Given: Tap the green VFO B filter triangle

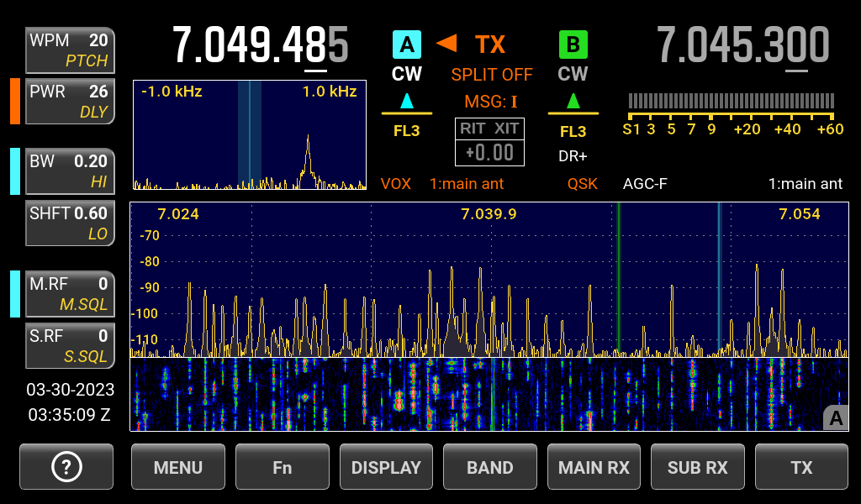Looking at the screenshot, I should pyautogui.click(x=573, y=102).
